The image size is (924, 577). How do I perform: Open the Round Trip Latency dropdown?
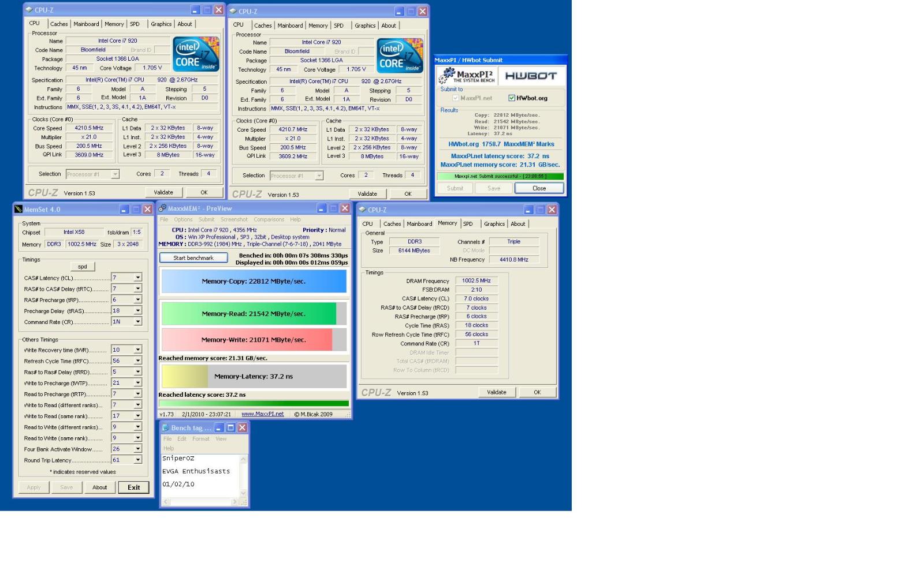[138, 460]
